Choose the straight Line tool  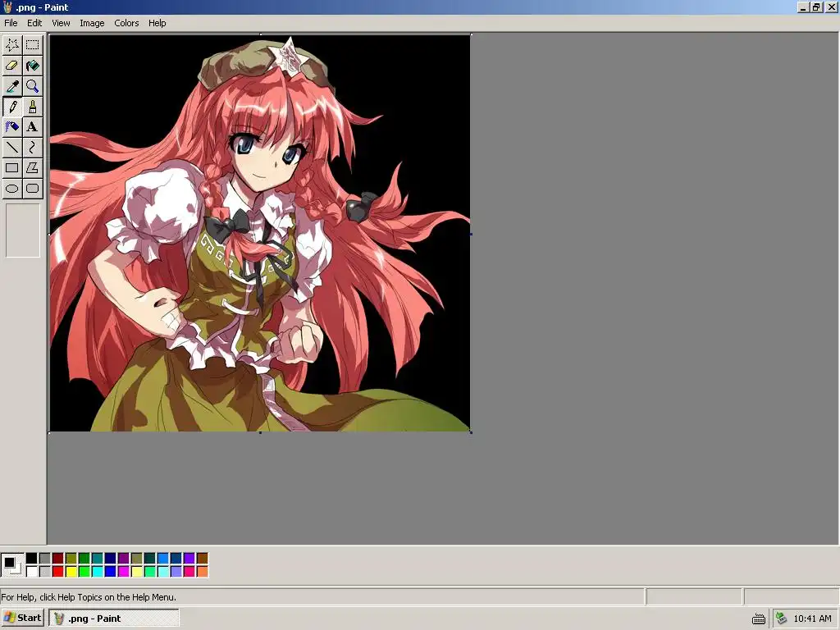coord(12,148)
